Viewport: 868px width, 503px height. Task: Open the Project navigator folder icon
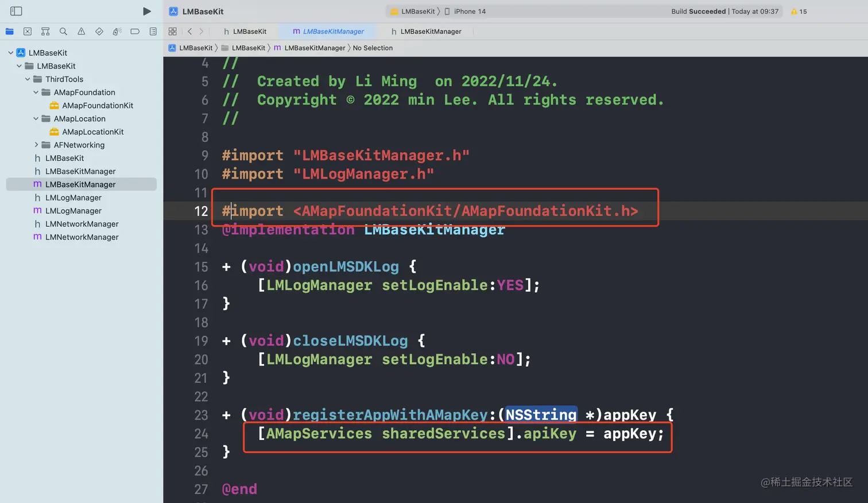point(10,32)
